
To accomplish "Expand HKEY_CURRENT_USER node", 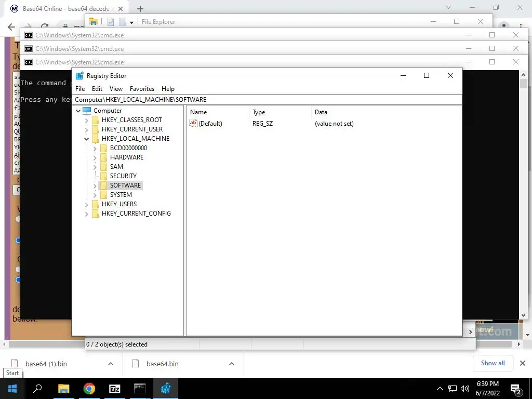I will [87, 129].
